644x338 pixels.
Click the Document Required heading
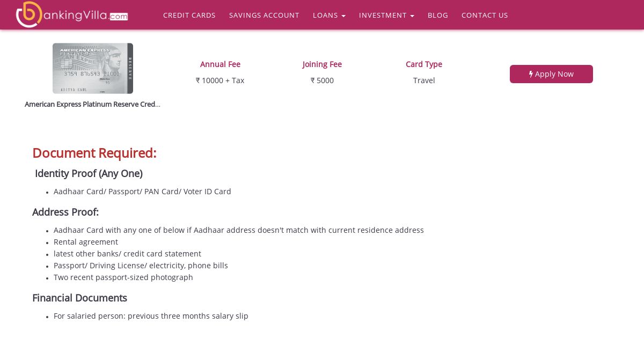94,153
